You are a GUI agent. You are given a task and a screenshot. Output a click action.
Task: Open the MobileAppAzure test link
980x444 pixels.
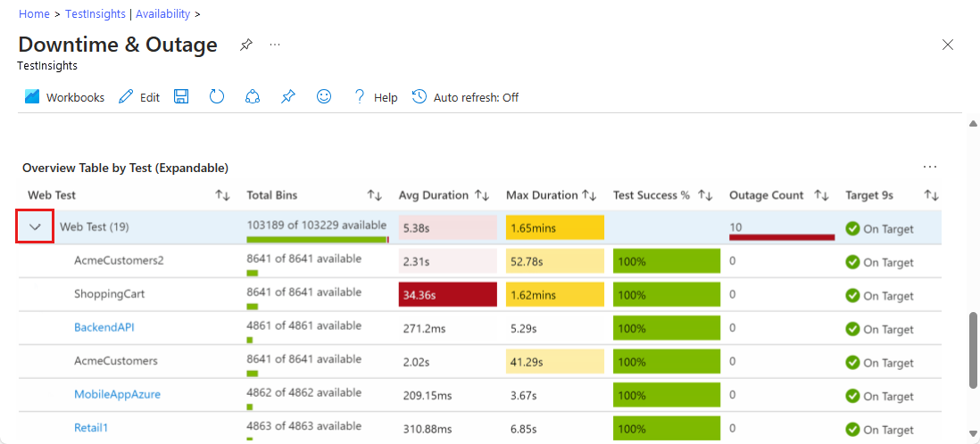[117, 394]
